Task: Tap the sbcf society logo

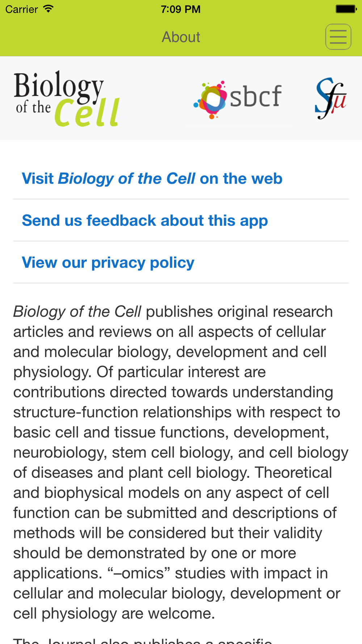Action: [238, 99]
